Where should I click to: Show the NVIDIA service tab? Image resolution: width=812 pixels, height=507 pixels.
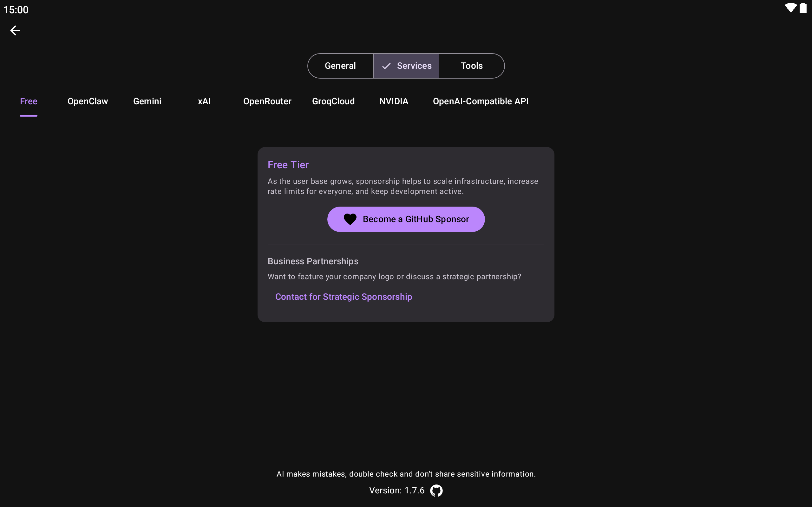[x=394, y=101]
